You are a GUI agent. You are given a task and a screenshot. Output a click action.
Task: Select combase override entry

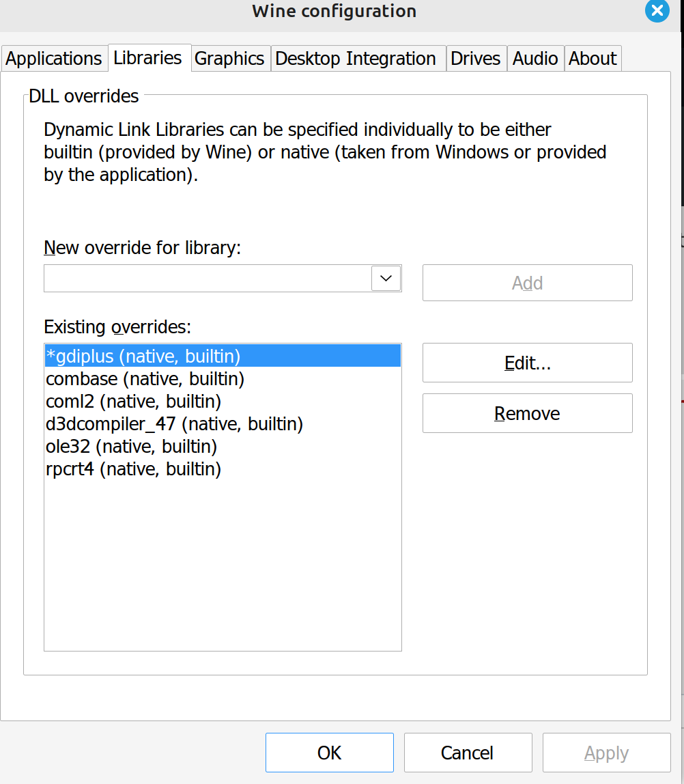223,379
